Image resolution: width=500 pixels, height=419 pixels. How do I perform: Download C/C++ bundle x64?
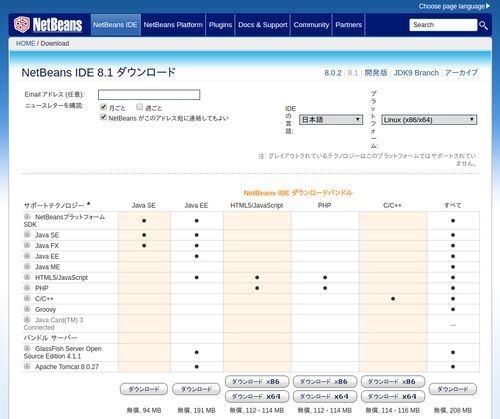(x=393, y=396)
